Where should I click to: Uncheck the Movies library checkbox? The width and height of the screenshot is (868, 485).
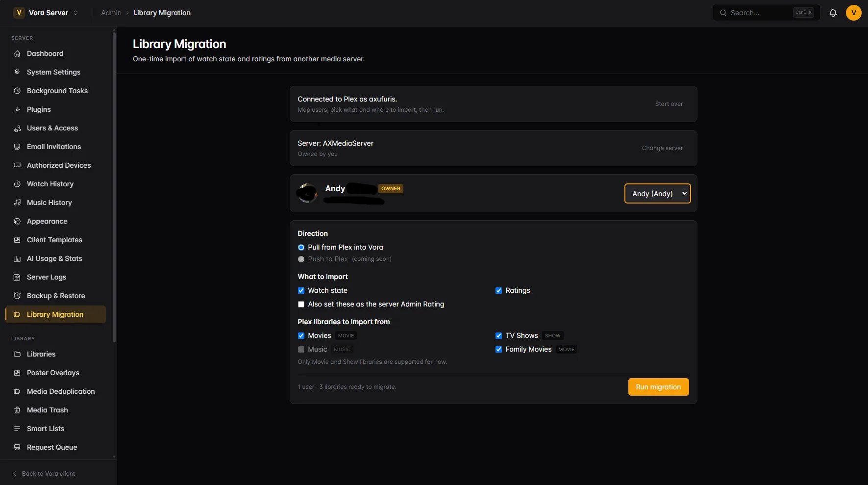[301, 335]
